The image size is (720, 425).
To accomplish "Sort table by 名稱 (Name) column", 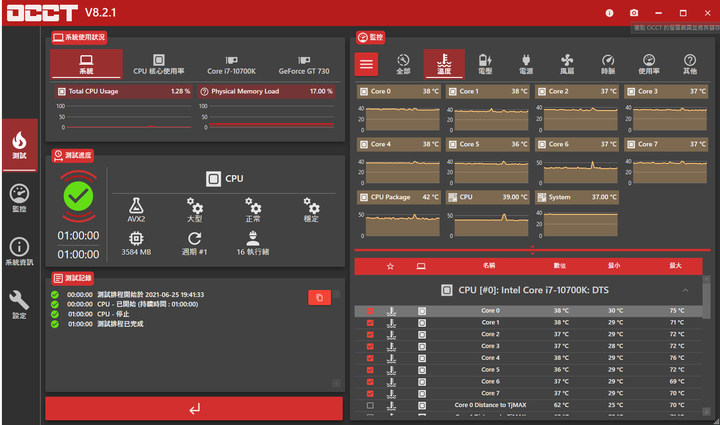I will pyautogui.click(x=489, y=266).
